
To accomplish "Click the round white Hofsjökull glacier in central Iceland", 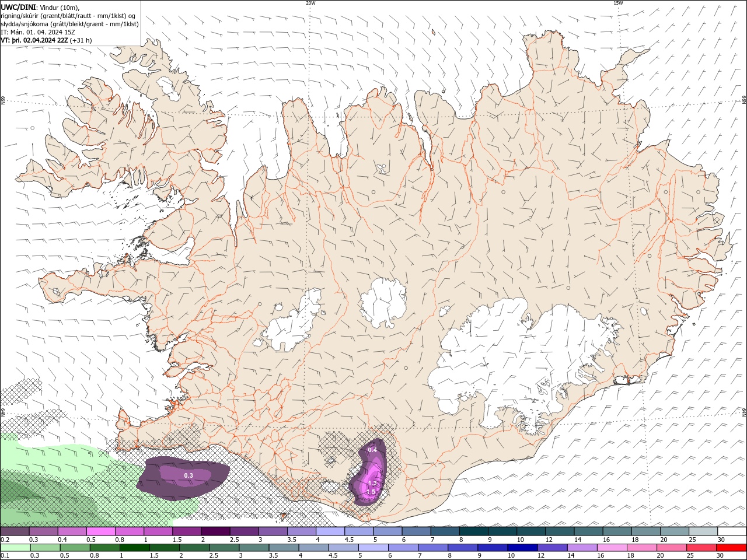I will coord(383,303).
